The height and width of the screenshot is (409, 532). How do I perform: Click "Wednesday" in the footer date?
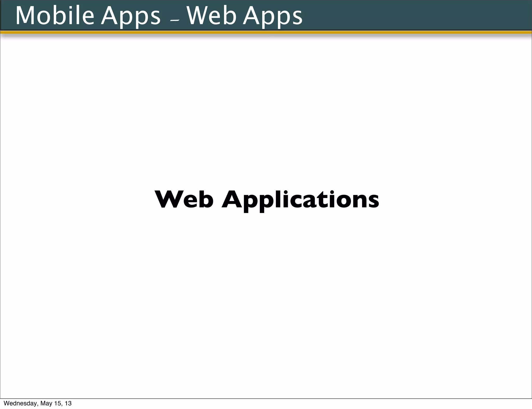pos(20,403)
